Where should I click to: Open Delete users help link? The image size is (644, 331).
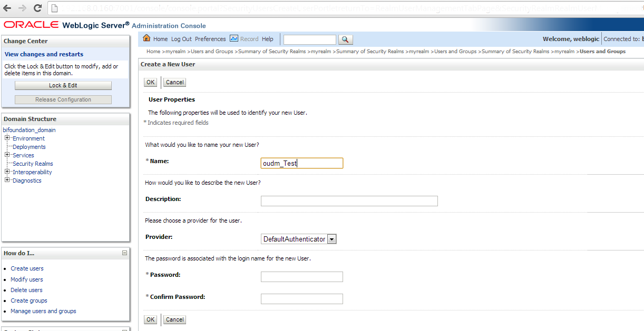26,290
